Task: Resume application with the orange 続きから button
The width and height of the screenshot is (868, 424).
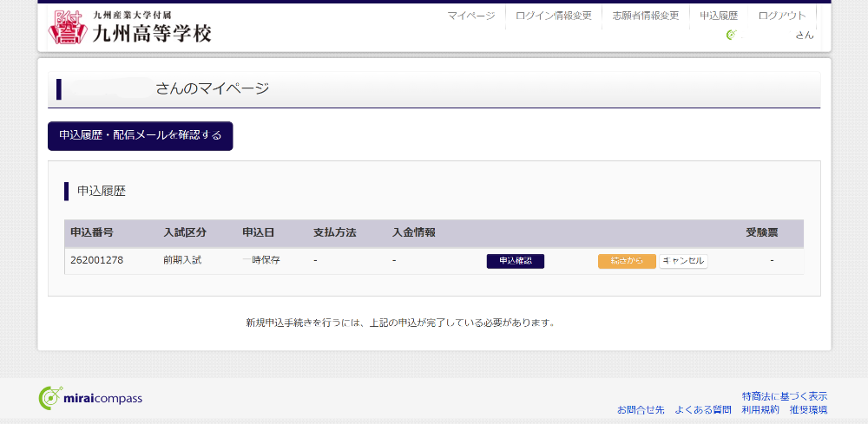Action: pos(627,261)
